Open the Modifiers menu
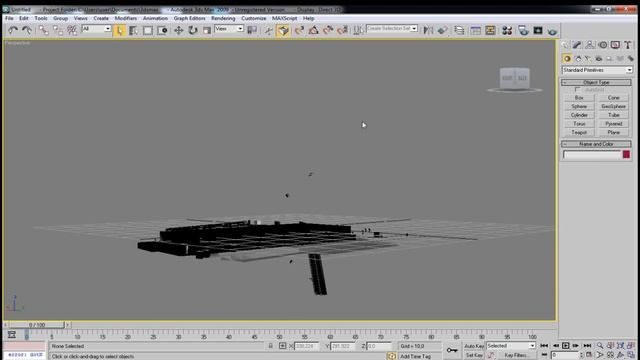 (126, 18)
